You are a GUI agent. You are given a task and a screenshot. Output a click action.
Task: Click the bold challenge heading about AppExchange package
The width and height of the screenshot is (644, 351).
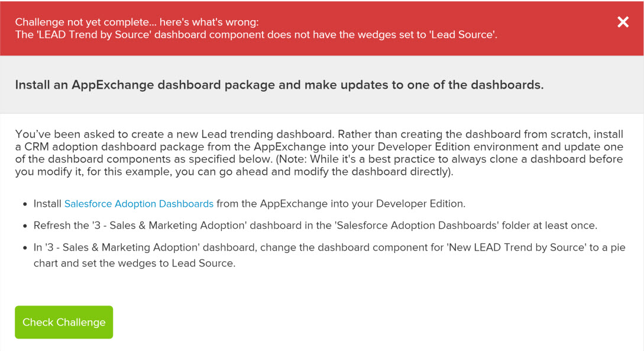pyautogui.click(x=279, y=84)
